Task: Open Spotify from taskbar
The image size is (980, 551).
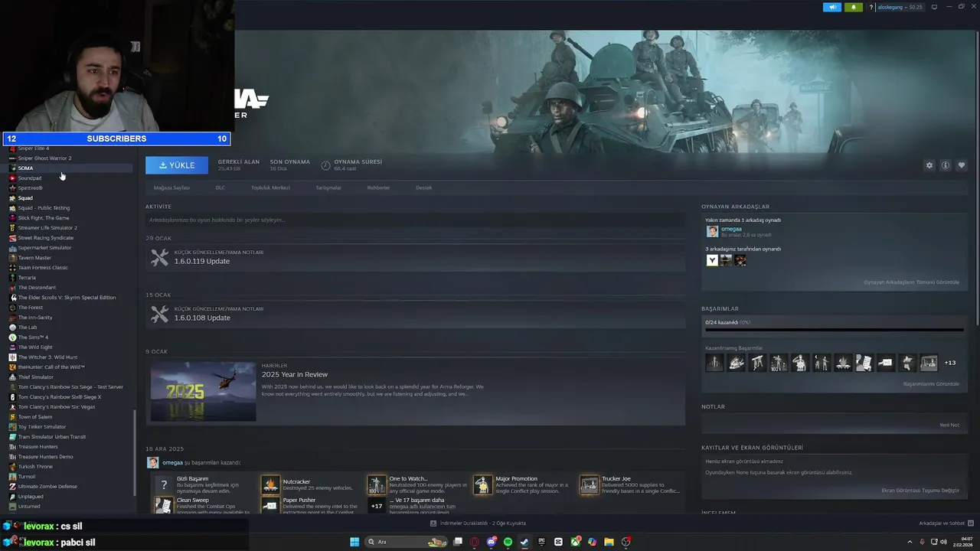Action: 508,542
